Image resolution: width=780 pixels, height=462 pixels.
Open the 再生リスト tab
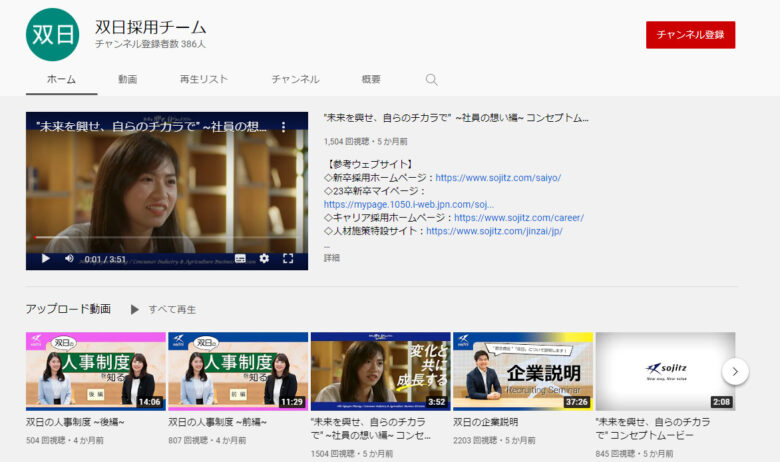(x=203, y=79)
